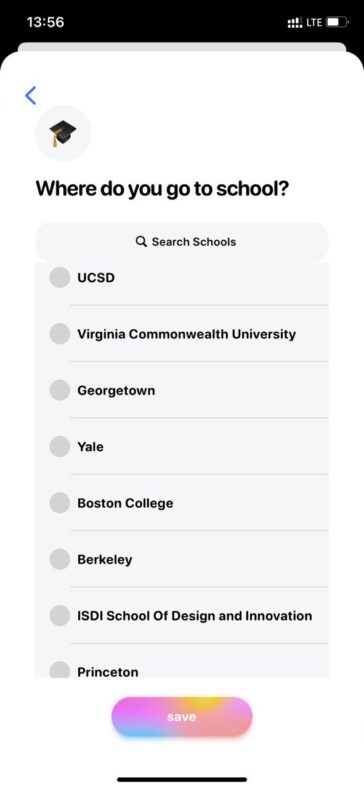Tap the Georgetown school name text
364x789 pixels.
tap(116, 391)
